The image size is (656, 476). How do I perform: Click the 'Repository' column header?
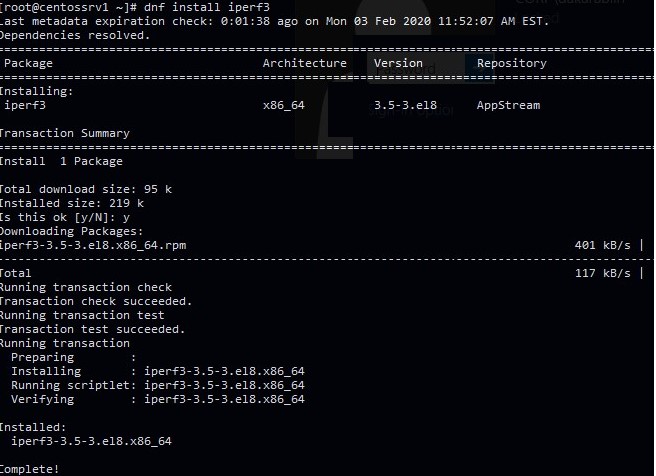coord(511,63)
